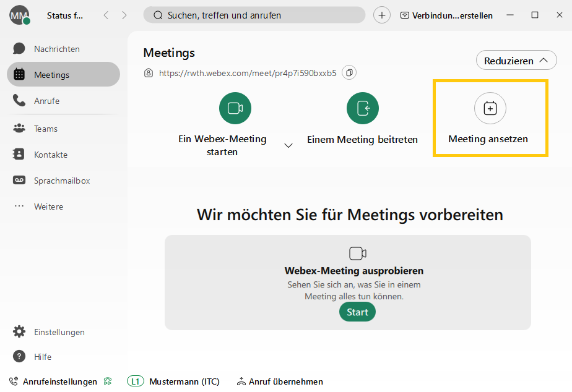Click the plus icon beside search bar

pyautogui.click(x=382, y=15)
